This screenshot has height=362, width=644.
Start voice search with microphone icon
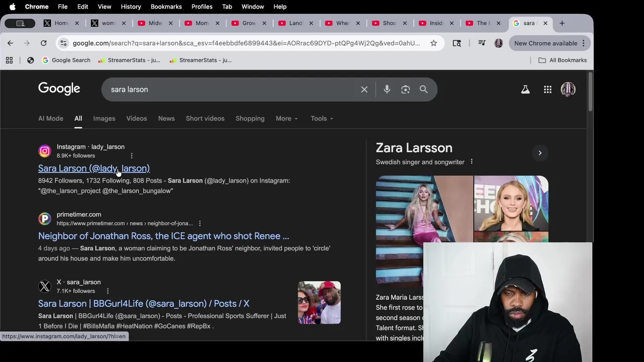click(386, 89)
